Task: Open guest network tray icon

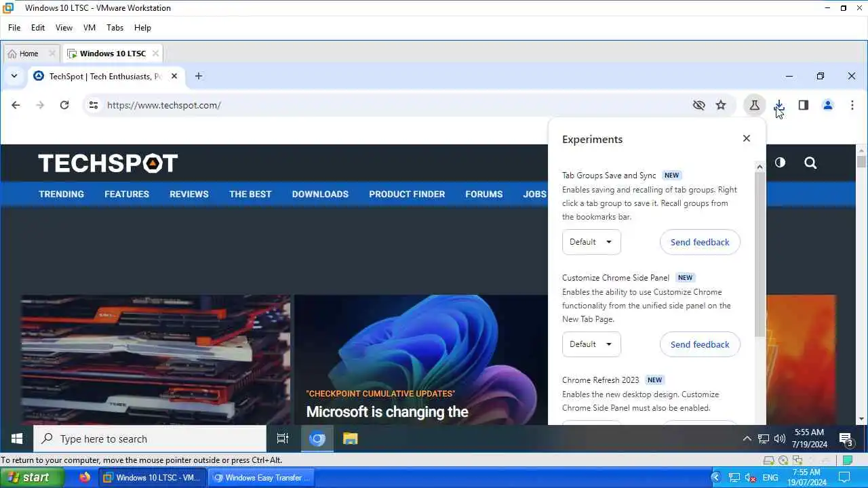Action: point(764,439)
